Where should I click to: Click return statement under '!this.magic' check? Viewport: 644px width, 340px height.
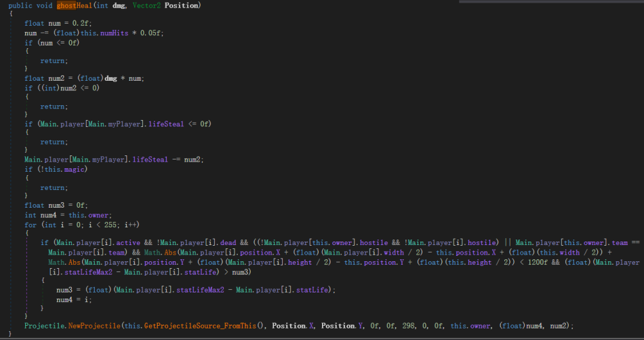[54, 187]
